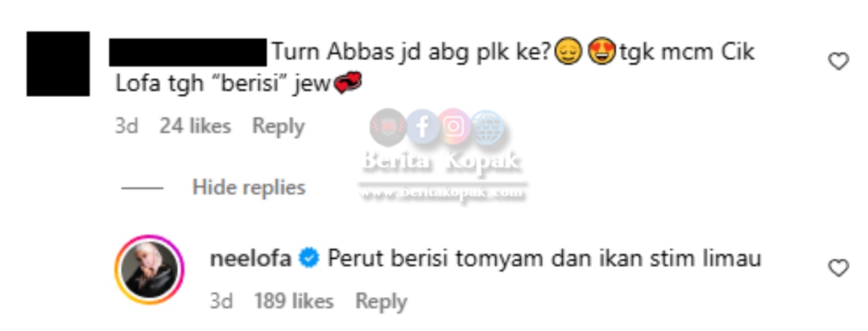View the 189 likes list
Image resolution: width=868 pixels, height=331 pixels.
(294, 301)
